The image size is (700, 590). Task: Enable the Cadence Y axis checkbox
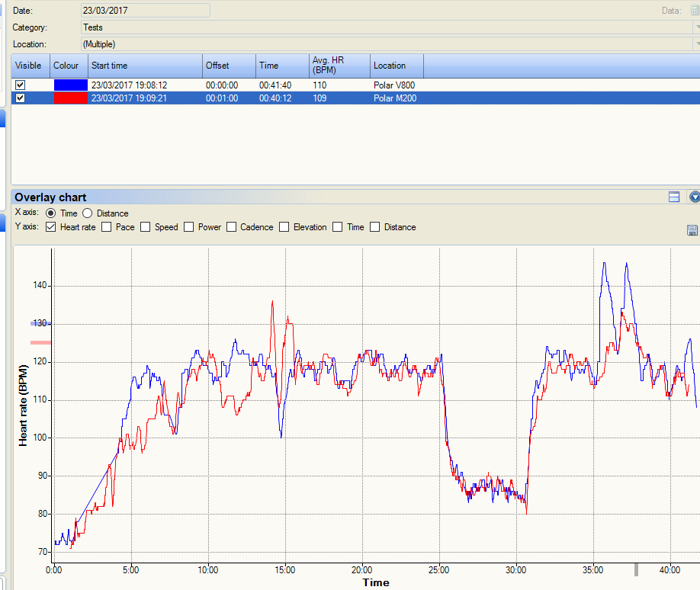coord(231,227)
